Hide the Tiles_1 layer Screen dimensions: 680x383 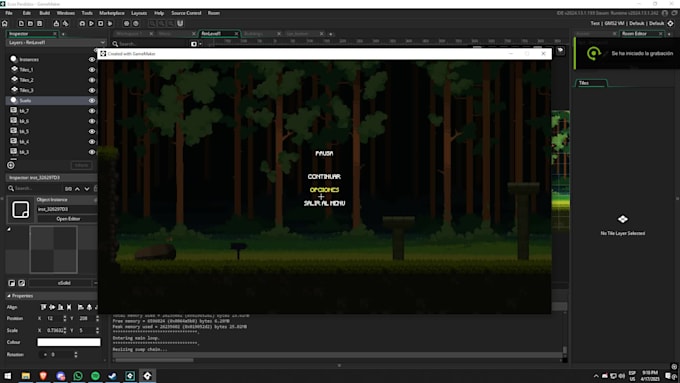[92, 69]
